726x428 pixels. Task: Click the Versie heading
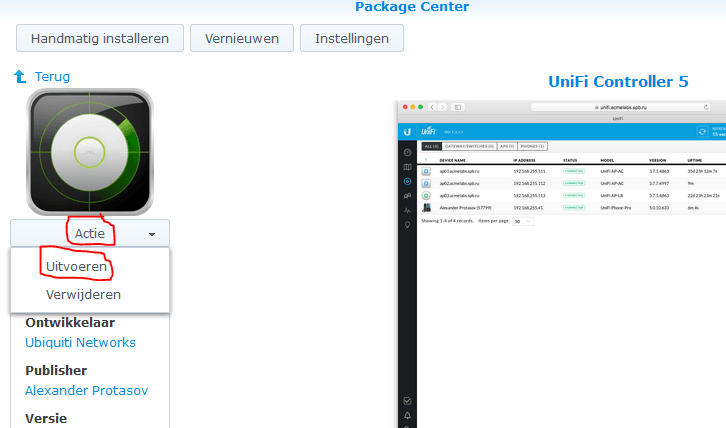click(46, 418)
